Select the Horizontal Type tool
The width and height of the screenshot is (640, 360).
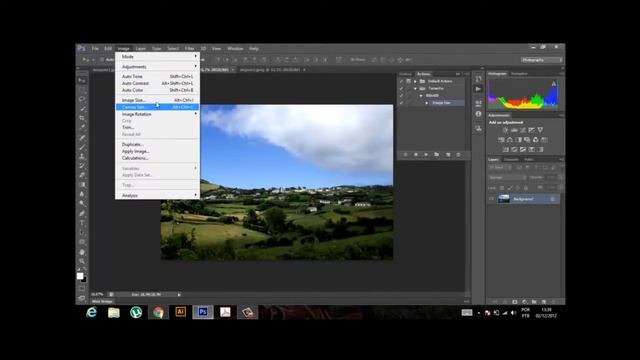coord(82,223)
